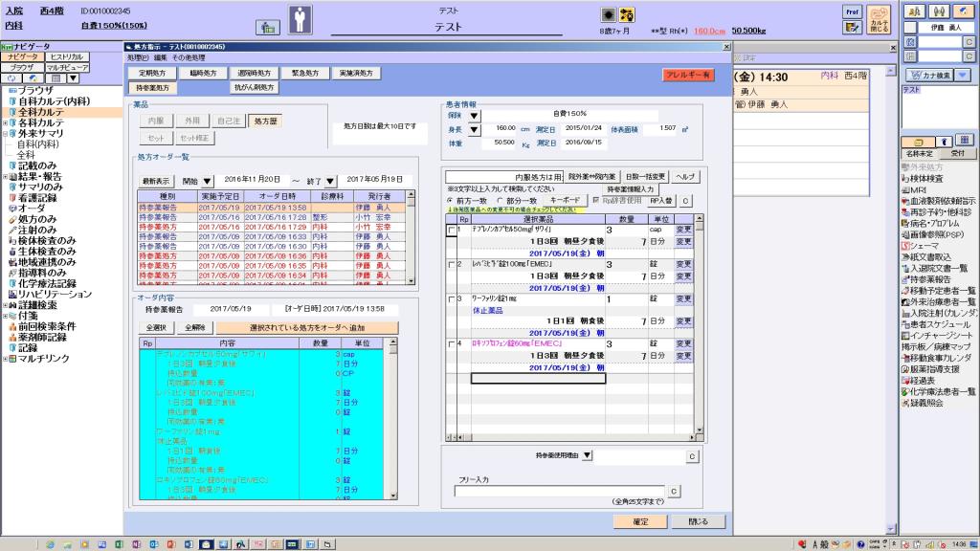This screenshot has height=551, width=980.
Task: Switch to the 臨時処方 tab
Action: click(203, 73)
